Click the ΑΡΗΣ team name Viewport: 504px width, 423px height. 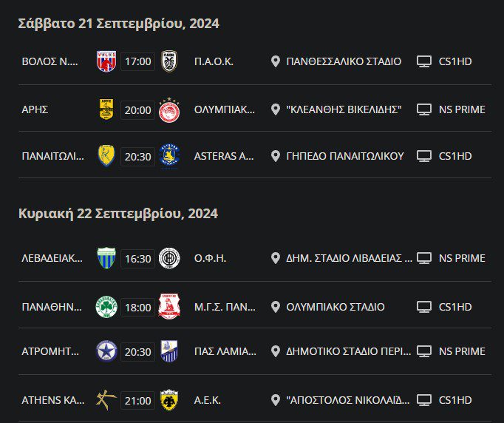(x=35, y=109)
